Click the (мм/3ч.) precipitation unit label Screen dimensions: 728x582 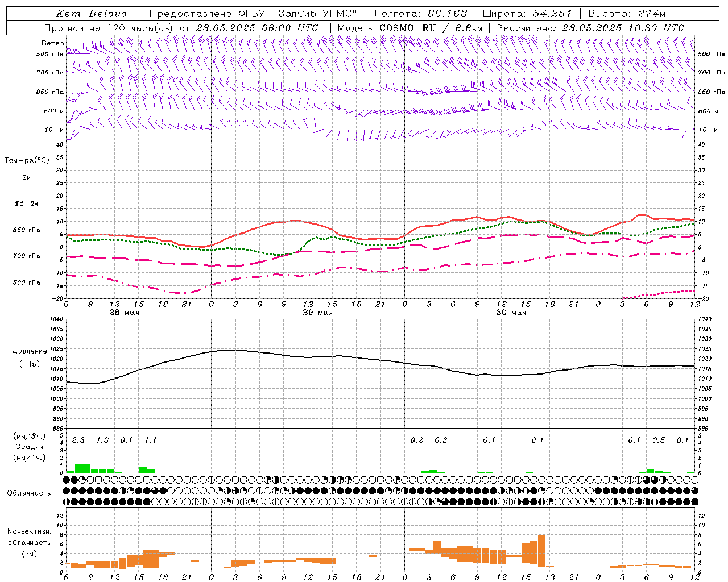(x=30, y=436)
